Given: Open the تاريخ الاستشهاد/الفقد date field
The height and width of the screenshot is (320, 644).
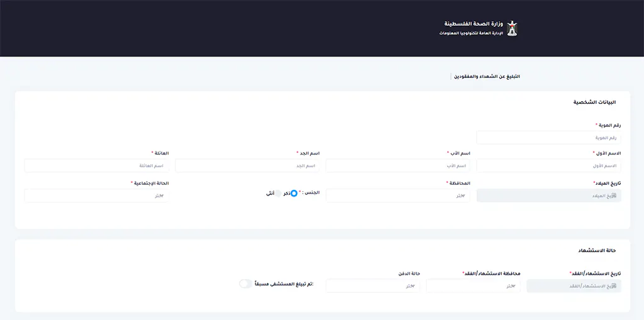Looking at the screenshot, I should tap(574, 286).
